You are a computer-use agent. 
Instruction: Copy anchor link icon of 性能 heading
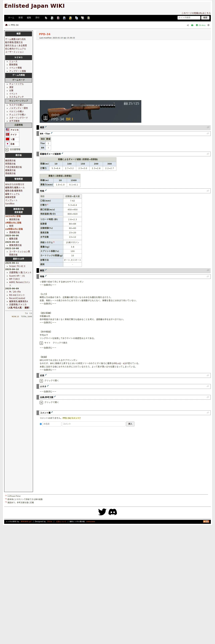click(x=208, y=191)
